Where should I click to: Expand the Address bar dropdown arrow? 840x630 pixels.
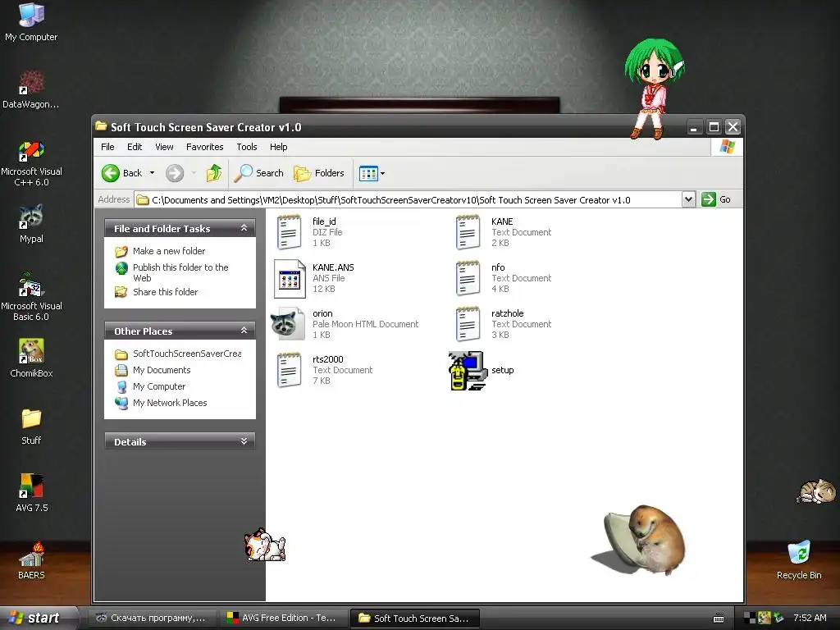pyautogui.click(x=688, y=199)
